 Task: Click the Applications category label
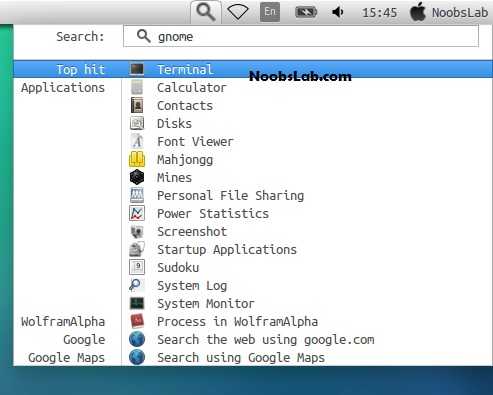click(63, 88)
